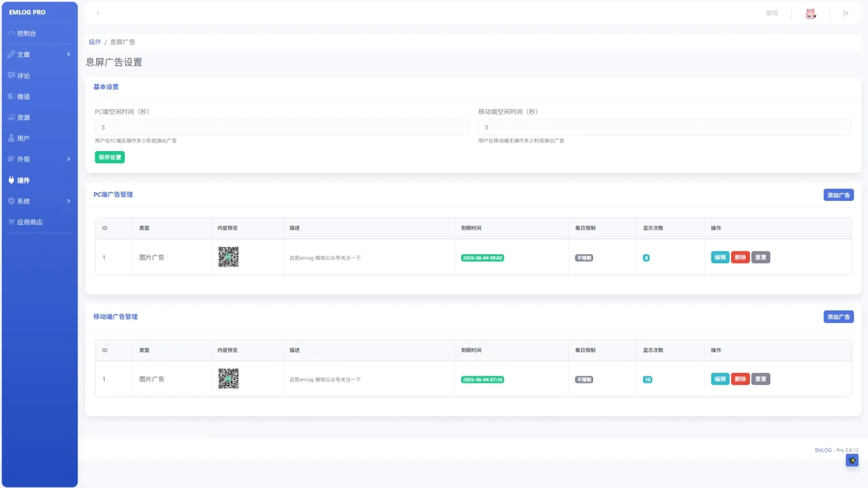
Task: Delete the mobile ad row
Action: [x=740, y=379]
